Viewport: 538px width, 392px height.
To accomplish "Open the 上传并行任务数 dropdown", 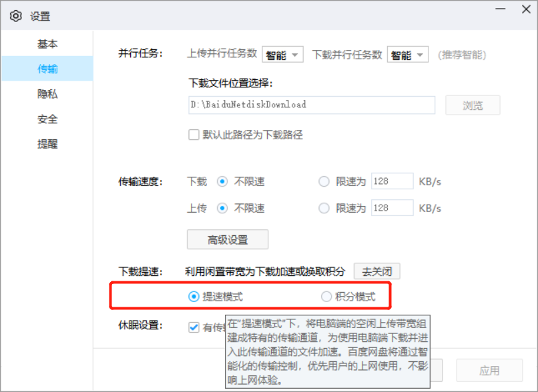I will (282, 55).
